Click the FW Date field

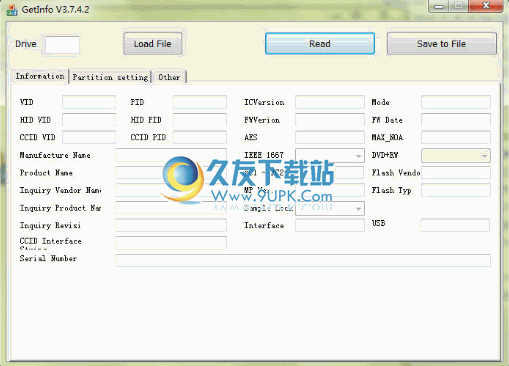tap(456, 120)
